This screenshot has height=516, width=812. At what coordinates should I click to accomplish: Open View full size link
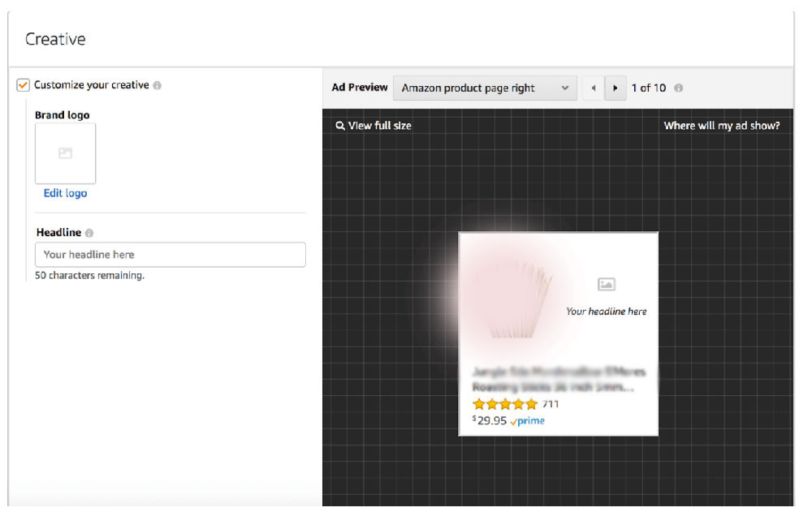point(379,126)
